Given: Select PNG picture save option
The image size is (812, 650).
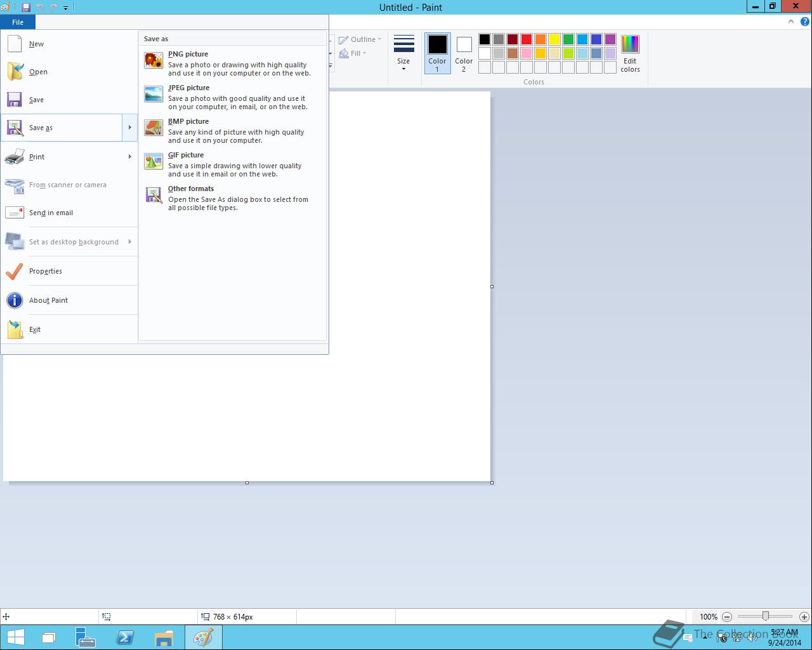Looking at the screenshot, I should [x=232, y=63].
